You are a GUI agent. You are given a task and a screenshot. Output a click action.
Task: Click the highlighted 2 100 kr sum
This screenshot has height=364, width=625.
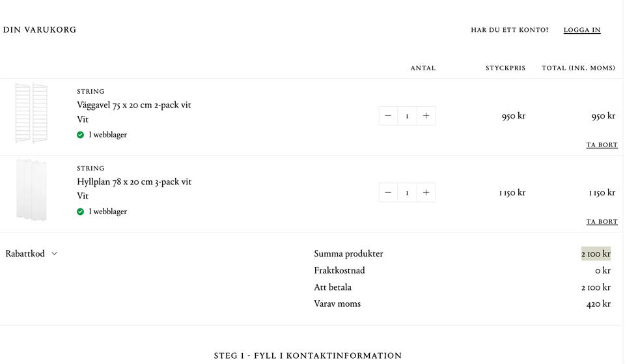(x=596, y=253)
